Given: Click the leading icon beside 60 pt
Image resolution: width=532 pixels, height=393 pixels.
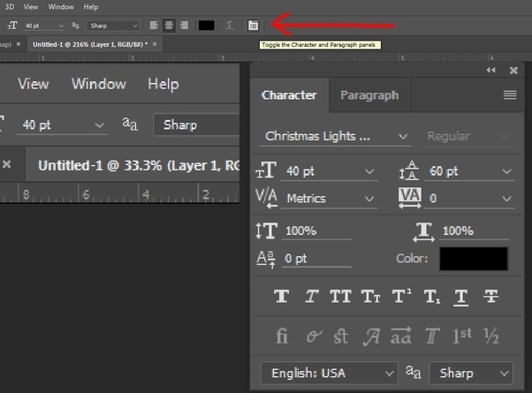Looking at the screenshot, I should click(x=408, y=170).
